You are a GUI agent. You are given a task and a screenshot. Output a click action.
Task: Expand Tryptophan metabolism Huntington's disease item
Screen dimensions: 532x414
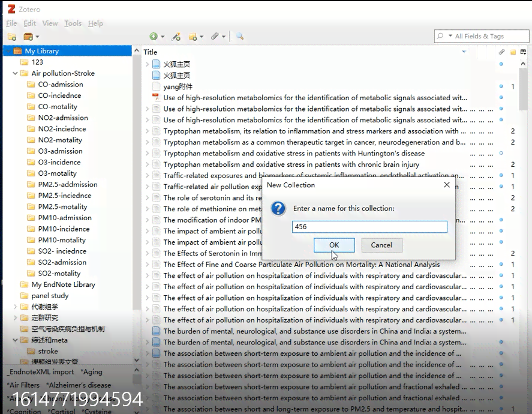pyautogui.click(x=147, y=154)
